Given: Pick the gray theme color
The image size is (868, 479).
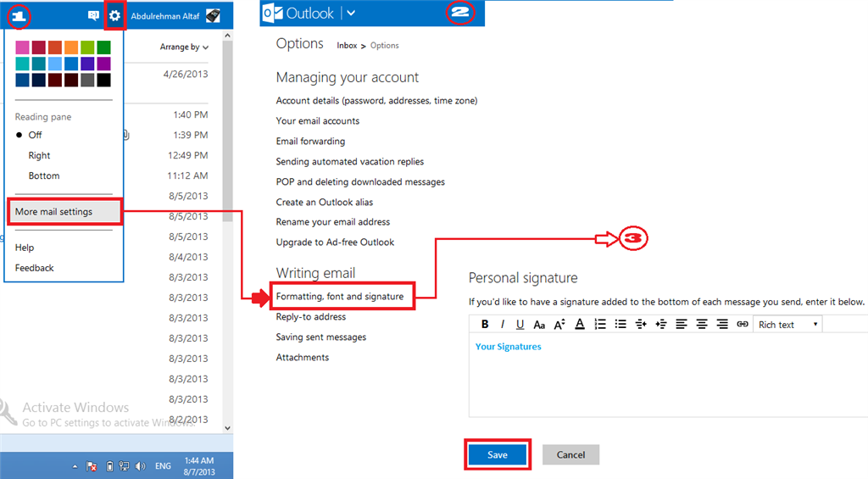Looking at the screenshot, I should point(87,81).
